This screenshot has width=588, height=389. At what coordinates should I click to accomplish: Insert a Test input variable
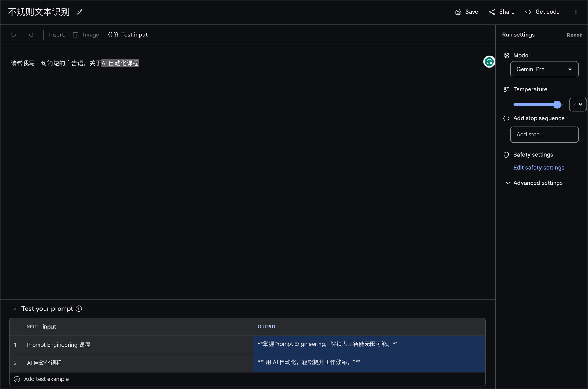(128, 35)
